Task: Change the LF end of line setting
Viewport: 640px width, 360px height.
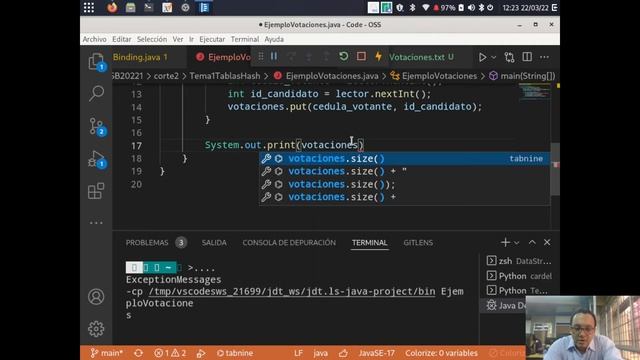Action: coord(298,353)
